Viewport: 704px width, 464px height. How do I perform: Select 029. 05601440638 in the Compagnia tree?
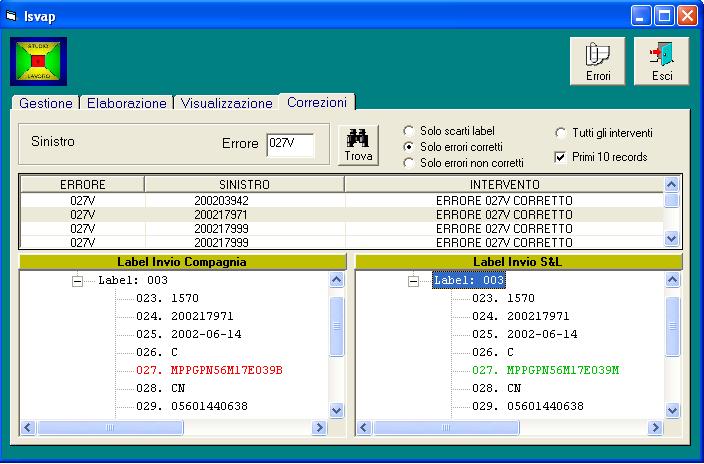[192, 406]
